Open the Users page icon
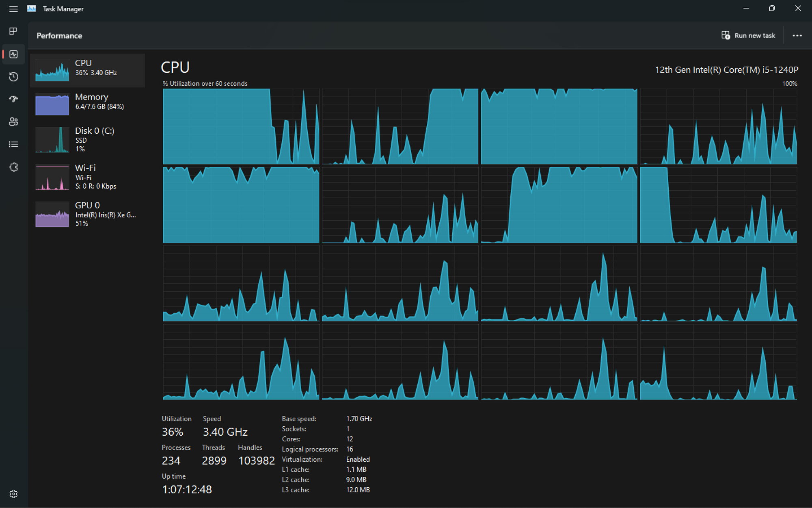 [x=13, y=122]
